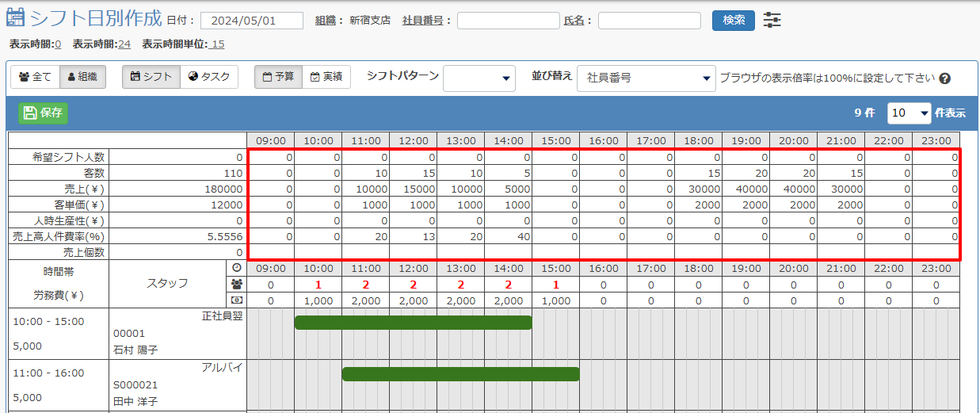This screenshot has width=980, height=413.
Task: Click the 社員番号 label link
Action: pos(423,21)
